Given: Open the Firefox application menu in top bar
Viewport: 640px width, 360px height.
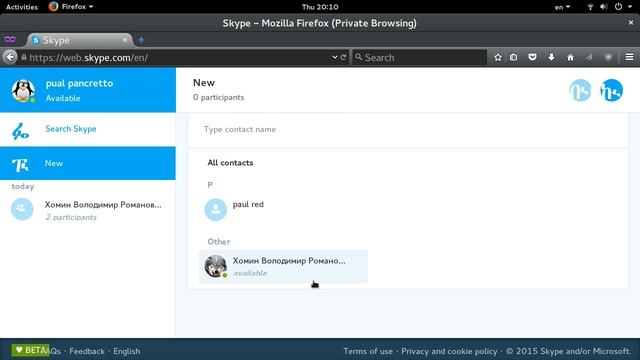Looking at the screenshot, I should click(x=71, y=7).
